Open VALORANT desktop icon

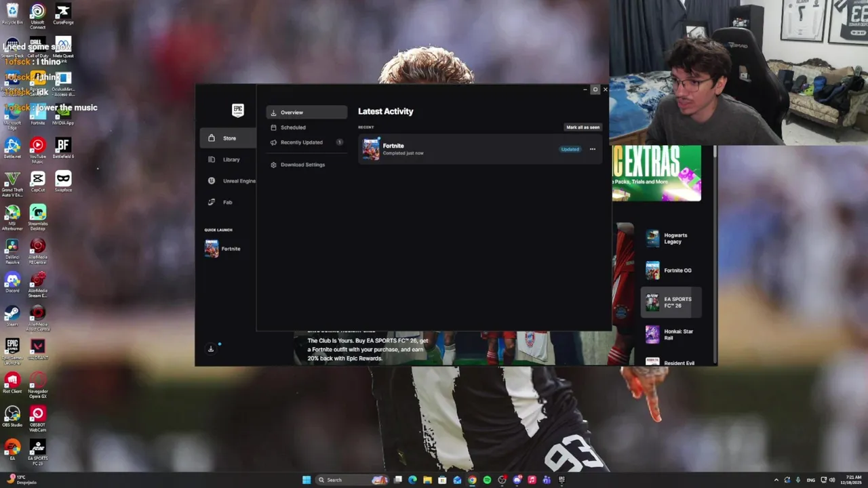coord(38,349)
